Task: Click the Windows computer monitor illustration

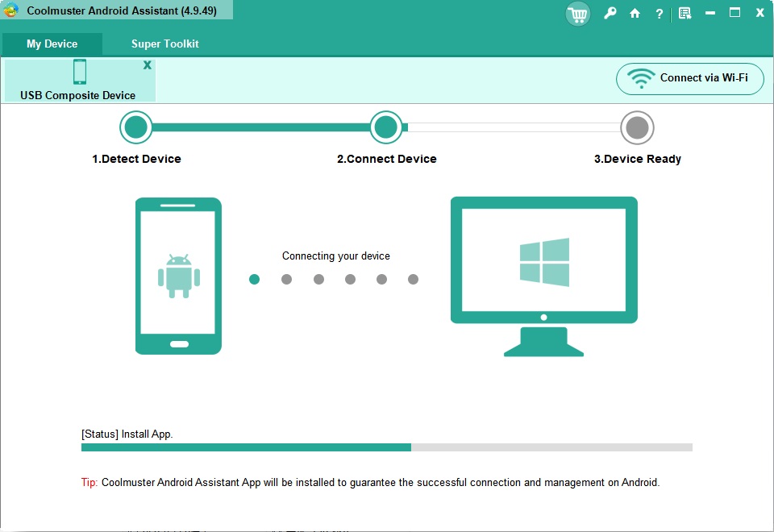Action: point(544,276)
